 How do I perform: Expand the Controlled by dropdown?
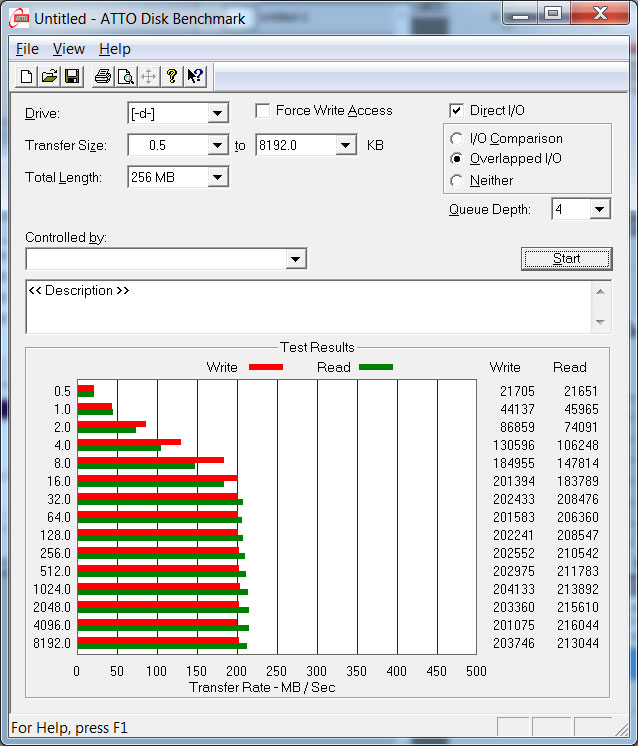295,259
